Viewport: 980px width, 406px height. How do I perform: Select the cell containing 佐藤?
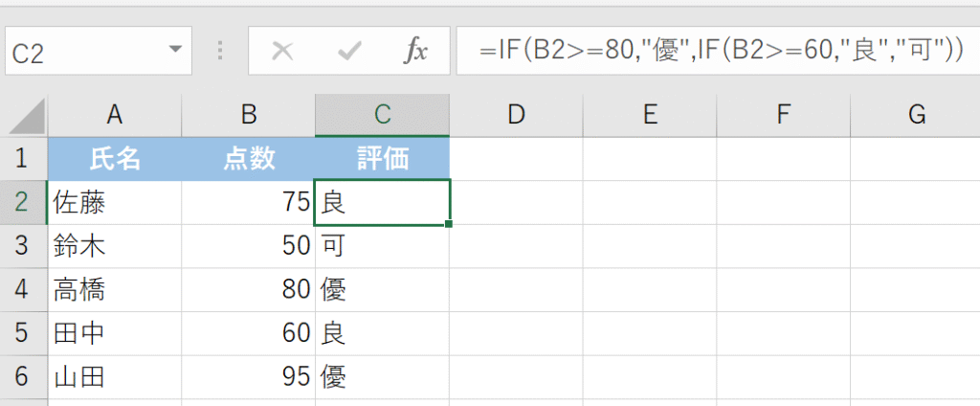(x=115, y=202)
